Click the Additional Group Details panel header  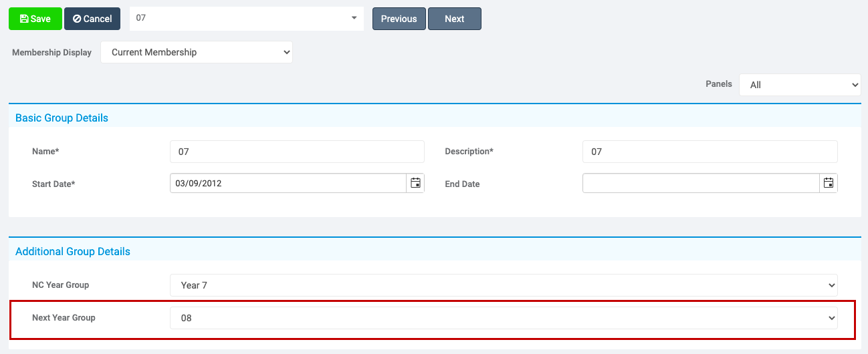pyautogui.click(x=73, y=252)
